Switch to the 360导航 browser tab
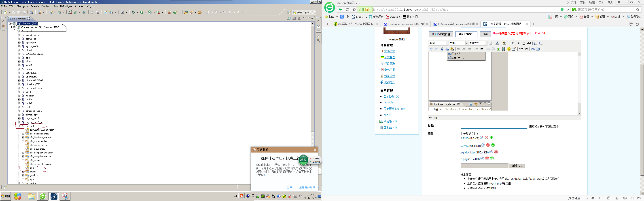Screen dimensions: 644x201 (x=356, y=24)
